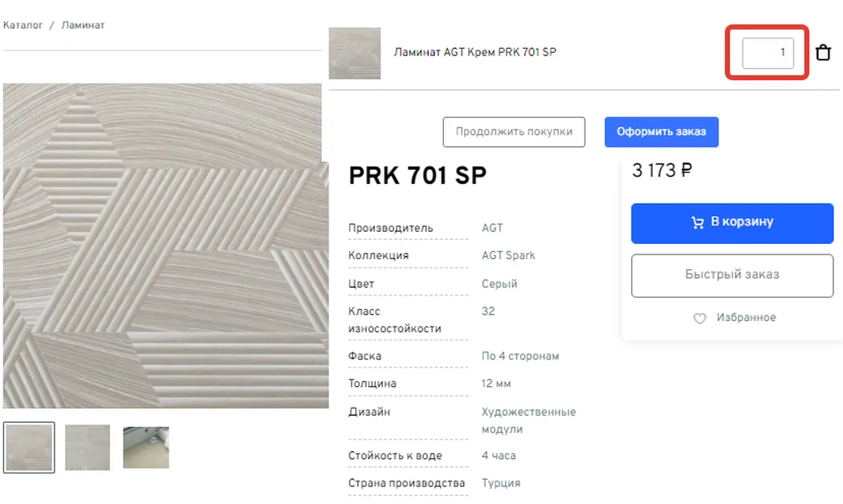Click Продолжить покупки button
843x504 pixels.
pos(514,132)
